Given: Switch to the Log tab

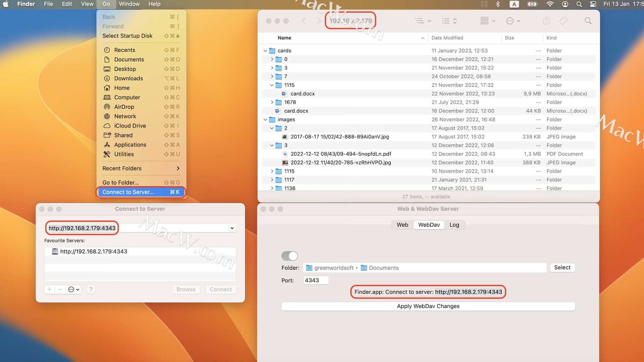Looking at the screenshot, I should (454, 225).
